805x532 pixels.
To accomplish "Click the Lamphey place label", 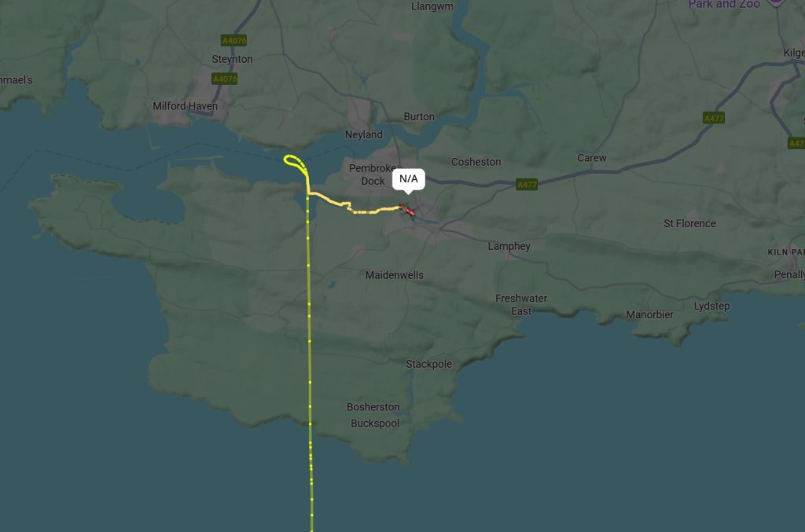I will point(509,246).
